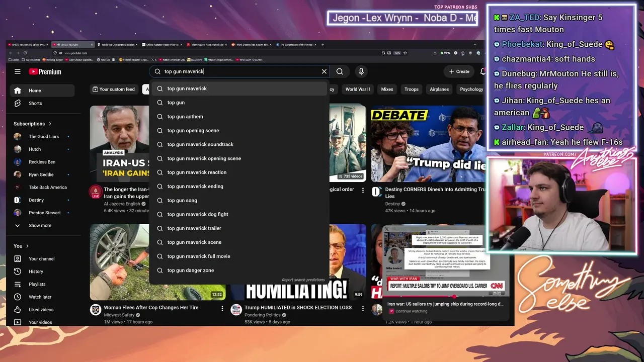Choose 'top gun maverick soundtrack' suggestion

point(239,144)
